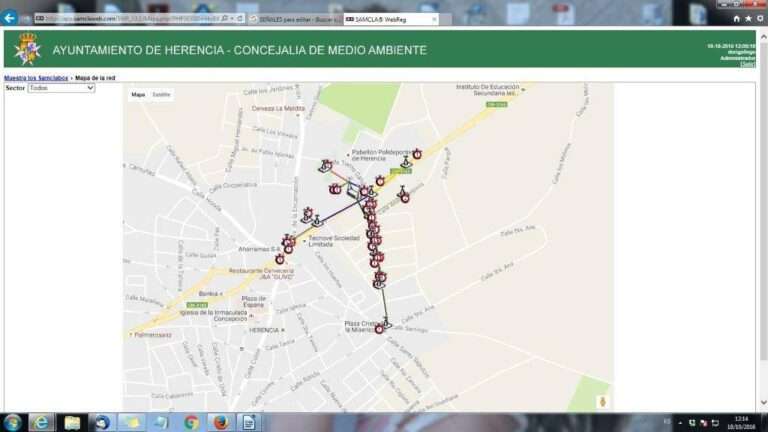Image resolution: width=768 pixels, height=432 pixels.
Task: Click marker cluster beside Ahorramas S.A. label
Action: pos(288,243)
